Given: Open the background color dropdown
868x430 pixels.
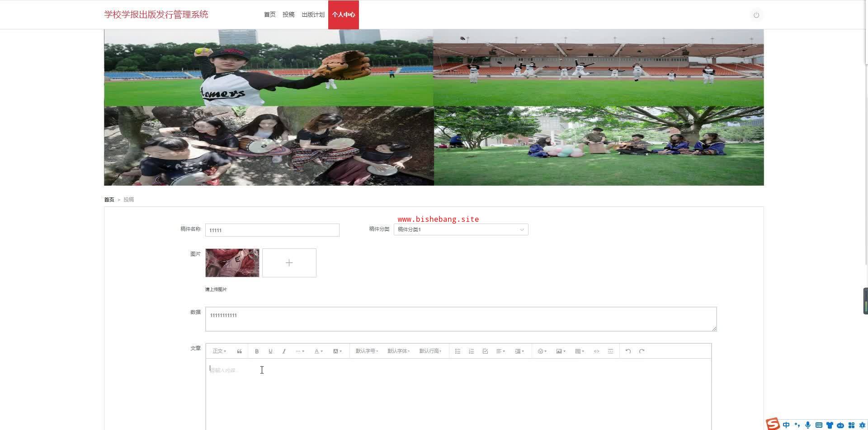Looking at the screenshot, I should coord(337,351).
